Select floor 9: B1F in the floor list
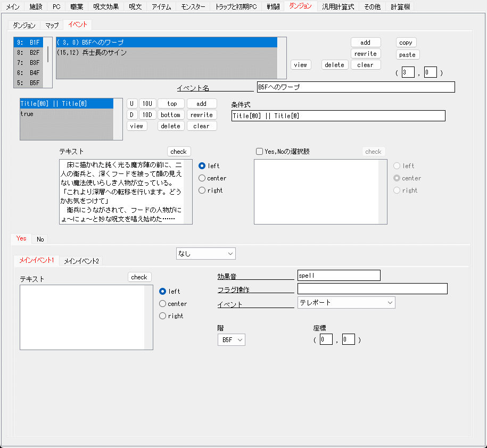 [28, 42]
